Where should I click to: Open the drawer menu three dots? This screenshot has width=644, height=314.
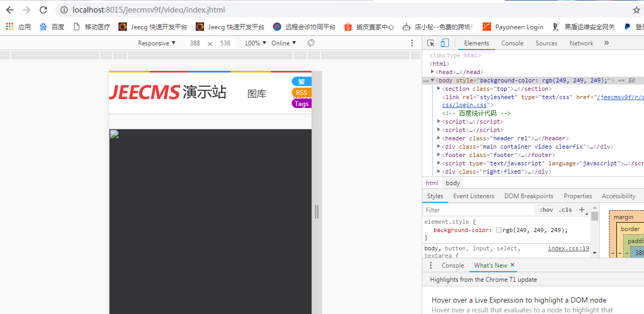click(431, 265)
